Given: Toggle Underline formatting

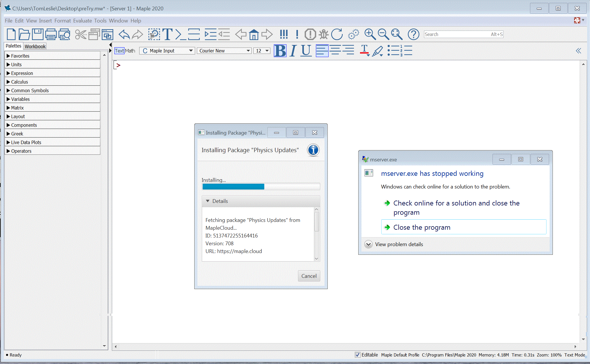Looking at the screenshot, I should pos(306,51).
